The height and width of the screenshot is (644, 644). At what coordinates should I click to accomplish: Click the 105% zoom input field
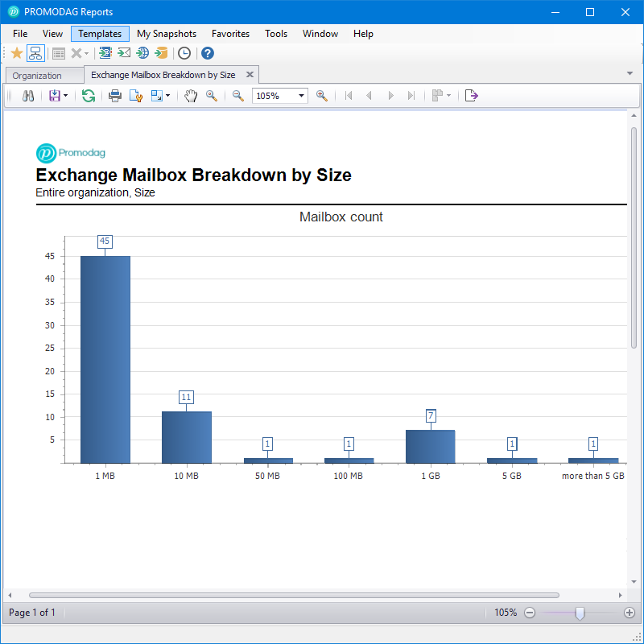click(275, 96)
